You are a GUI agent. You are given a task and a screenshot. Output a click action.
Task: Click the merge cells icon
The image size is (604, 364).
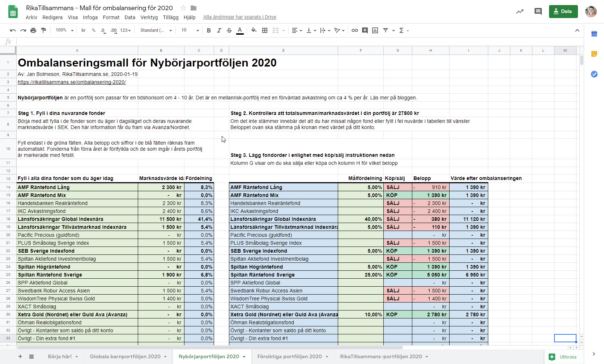tap(276, 30)
